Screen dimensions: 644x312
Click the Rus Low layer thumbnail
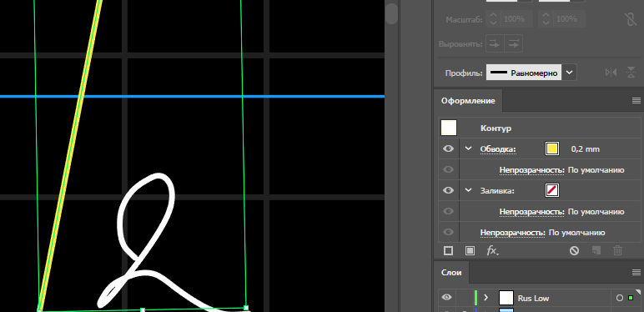tap(506, 298)
